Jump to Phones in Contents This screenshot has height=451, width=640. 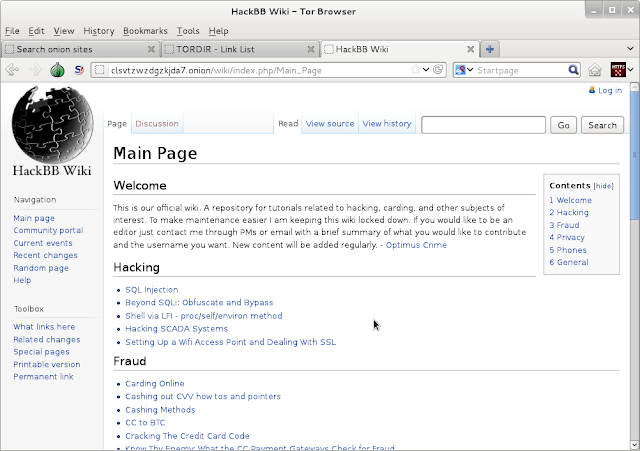(x=568, y=250)
